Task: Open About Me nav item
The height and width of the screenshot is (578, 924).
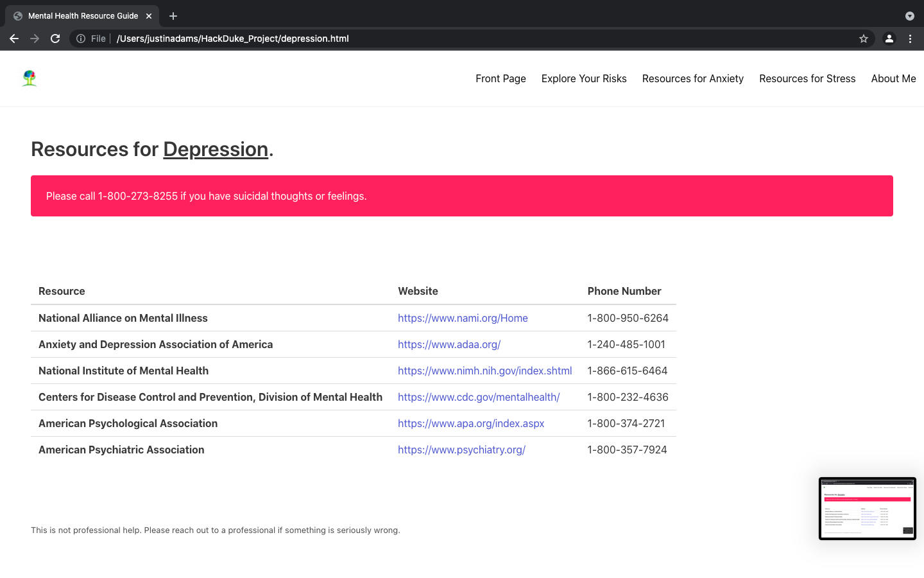Action: click(x=893, y=78)
